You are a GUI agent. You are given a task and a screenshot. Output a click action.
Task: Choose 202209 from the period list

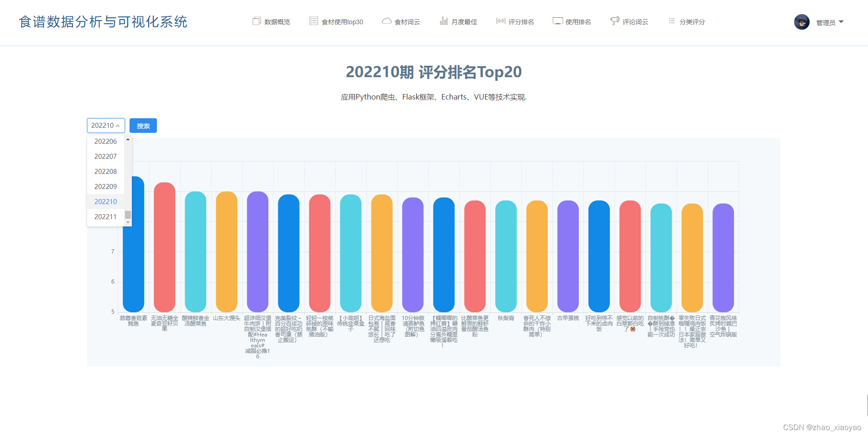click(x=105, y=187)
